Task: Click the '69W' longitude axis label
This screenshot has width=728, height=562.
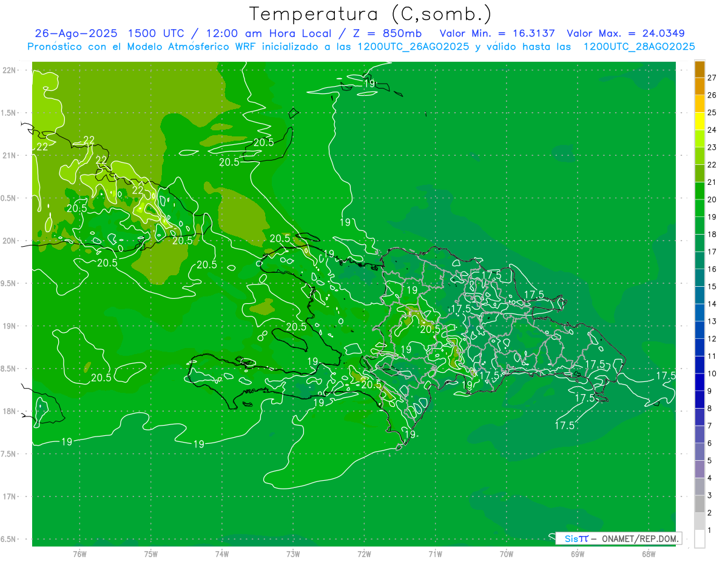Action: point(578,554)
